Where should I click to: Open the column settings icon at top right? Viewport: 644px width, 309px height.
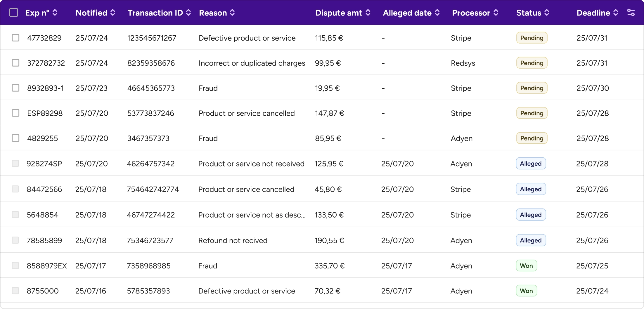coord(631,12)
